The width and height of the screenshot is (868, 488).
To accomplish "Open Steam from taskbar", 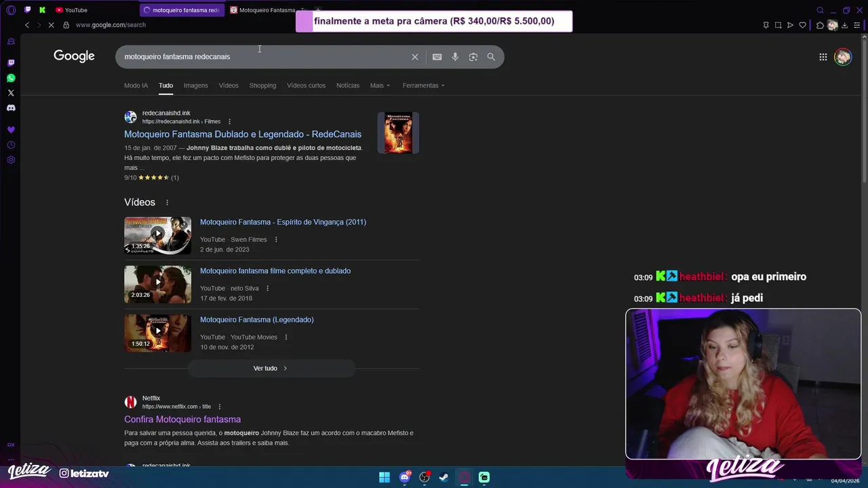I will pos(444,477).
